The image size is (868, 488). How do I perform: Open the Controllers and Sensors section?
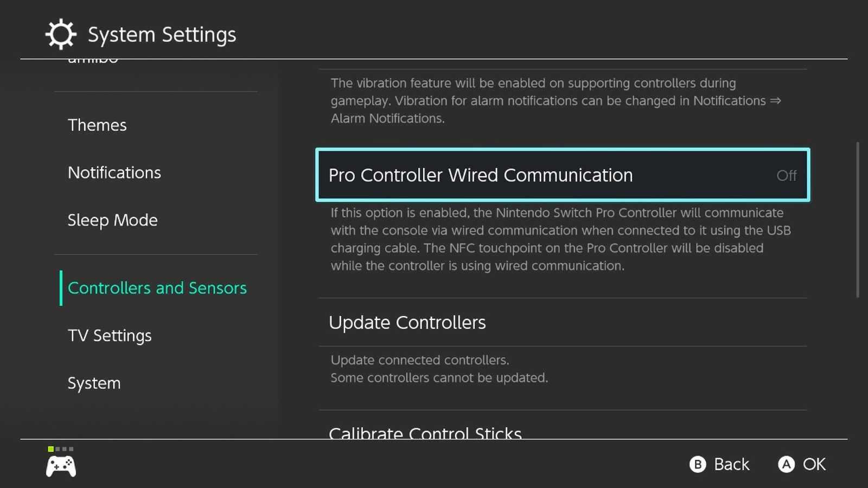pos(157,288)
